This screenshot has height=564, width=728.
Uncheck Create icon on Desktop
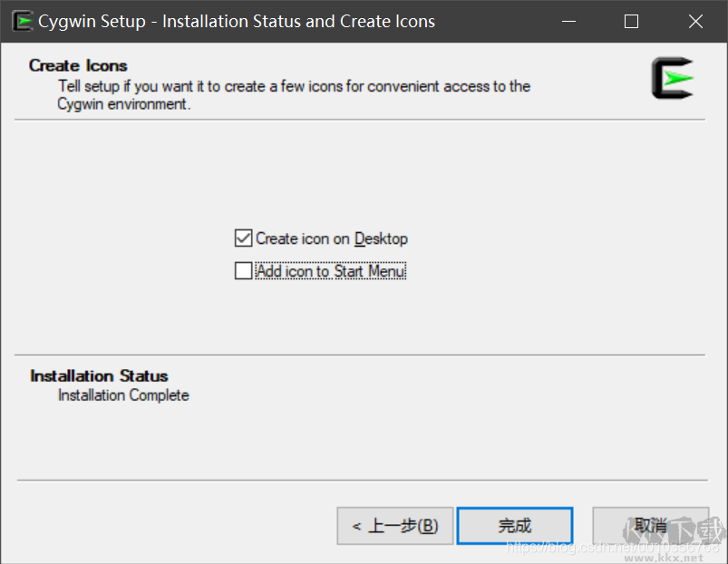(243, 238)
